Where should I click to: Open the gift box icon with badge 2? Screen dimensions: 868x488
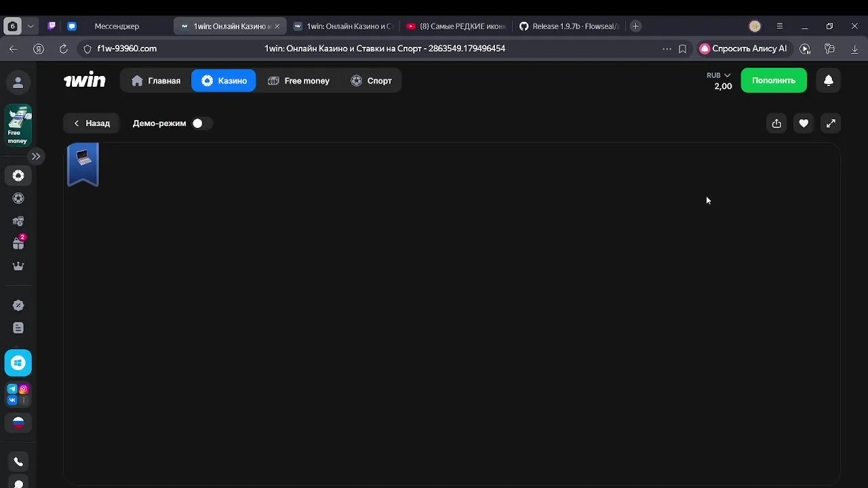tap(18, 243)
